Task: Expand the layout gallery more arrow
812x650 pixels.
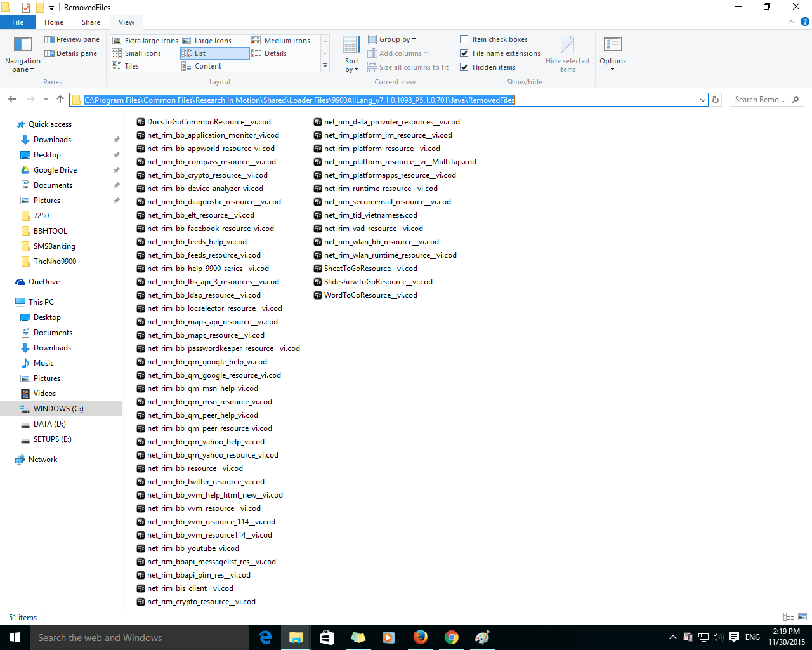Action: click(325, 66)
